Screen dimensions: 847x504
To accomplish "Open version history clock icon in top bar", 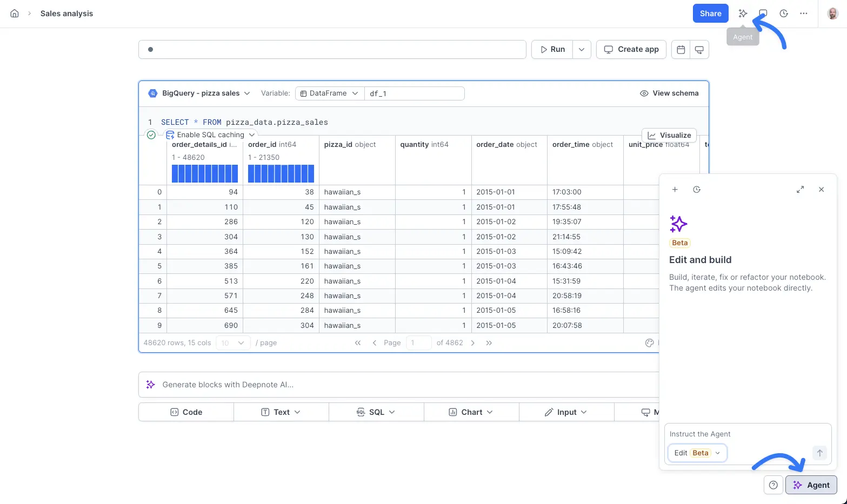I will 784,14.
